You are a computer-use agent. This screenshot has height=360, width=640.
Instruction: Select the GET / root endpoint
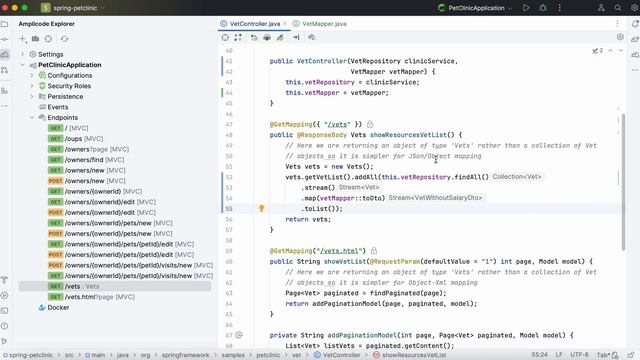[x=68, y=128]
